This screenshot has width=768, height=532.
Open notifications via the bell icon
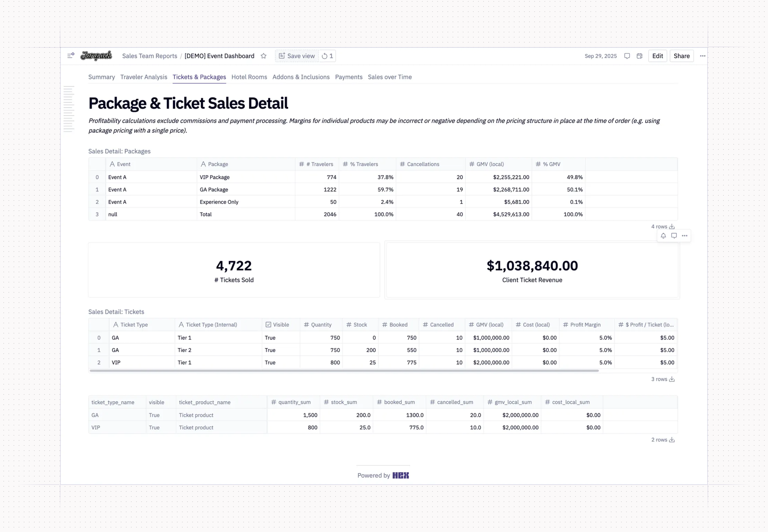663,236
